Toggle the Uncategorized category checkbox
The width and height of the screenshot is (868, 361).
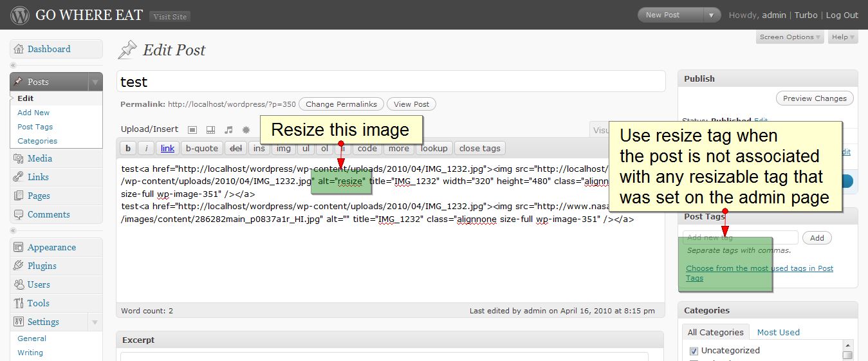pyautogui.click(x=694, y=351)
